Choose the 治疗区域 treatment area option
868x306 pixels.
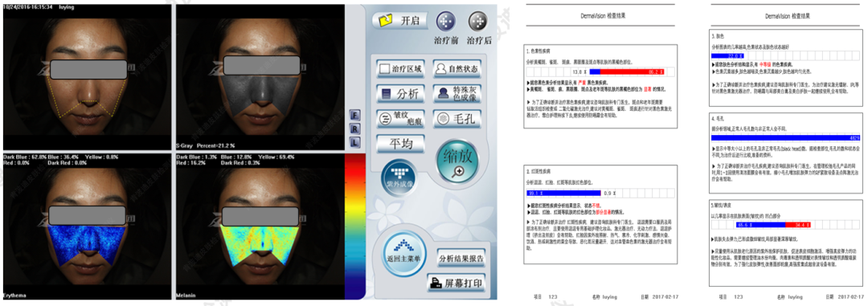click(x=400, y=69)
